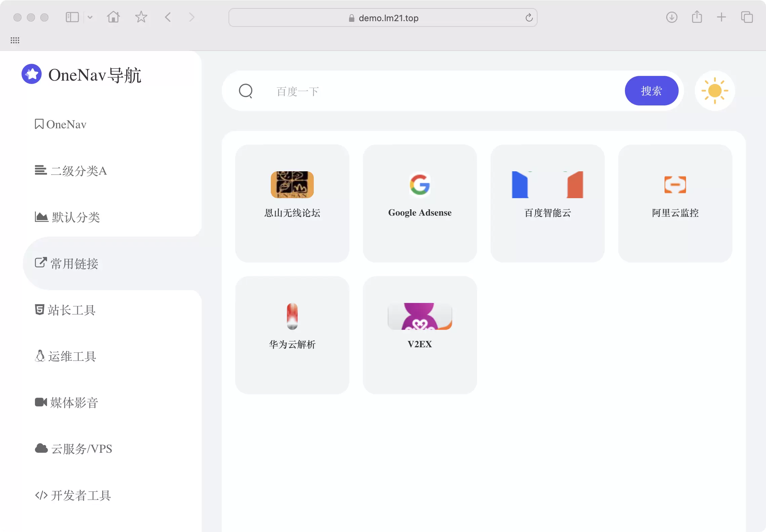766x532 pixels.
Task: Show the tab overview icon
Action: pyautogui.click(x=747, y=17)
